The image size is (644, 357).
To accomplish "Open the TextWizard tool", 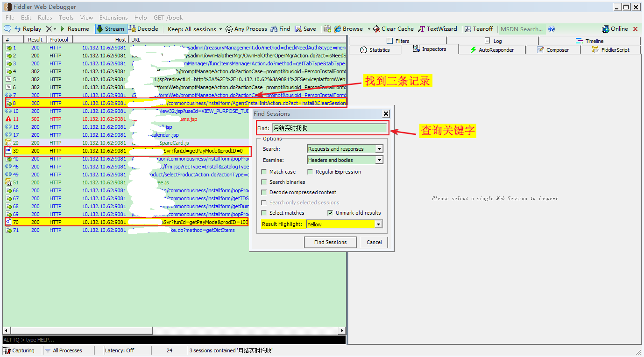I will 438,29.
